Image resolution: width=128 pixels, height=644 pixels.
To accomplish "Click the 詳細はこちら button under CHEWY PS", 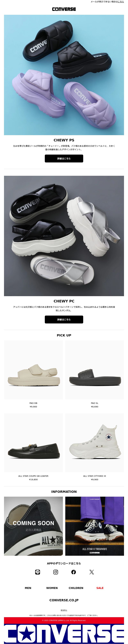I will (x=64, y=158).
